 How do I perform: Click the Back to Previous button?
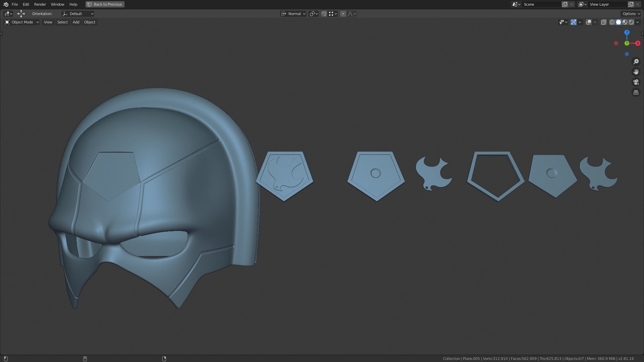(x=105, y=4)
